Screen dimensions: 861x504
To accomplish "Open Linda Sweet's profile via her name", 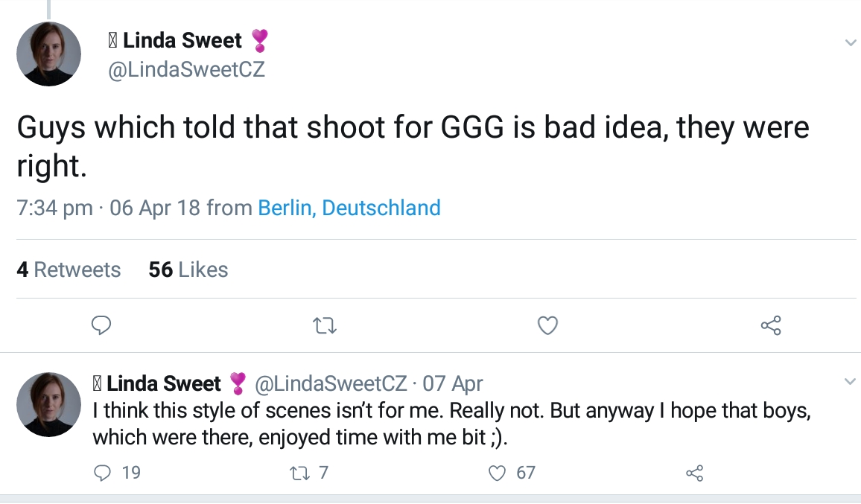I will (x=182, y=41).
